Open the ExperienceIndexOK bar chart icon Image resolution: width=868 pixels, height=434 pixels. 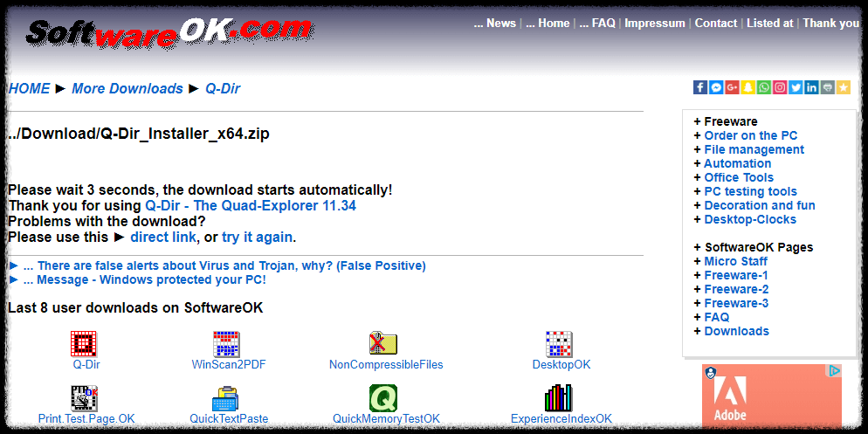(x=559, y=398)
